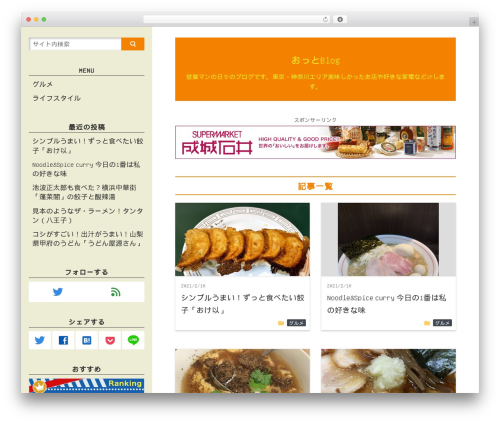This screenshot has width=500, height=423.
Task: Click グルメ category tag on Noodle&Spice card
Action: click(x=442, y=323)
